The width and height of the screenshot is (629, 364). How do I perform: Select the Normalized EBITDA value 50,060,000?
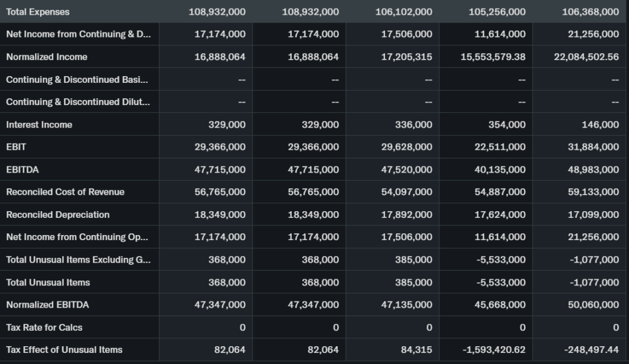[x=593, y=304]
